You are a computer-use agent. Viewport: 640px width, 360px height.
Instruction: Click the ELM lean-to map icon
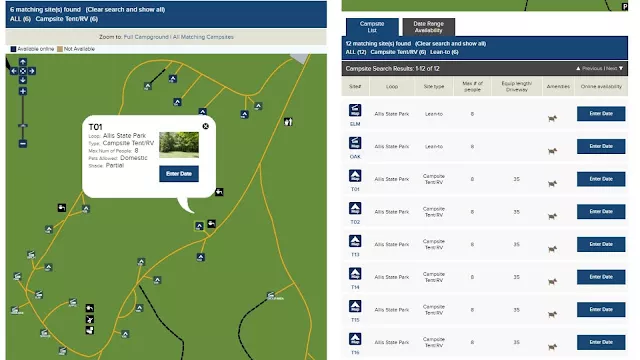point(355,110)
